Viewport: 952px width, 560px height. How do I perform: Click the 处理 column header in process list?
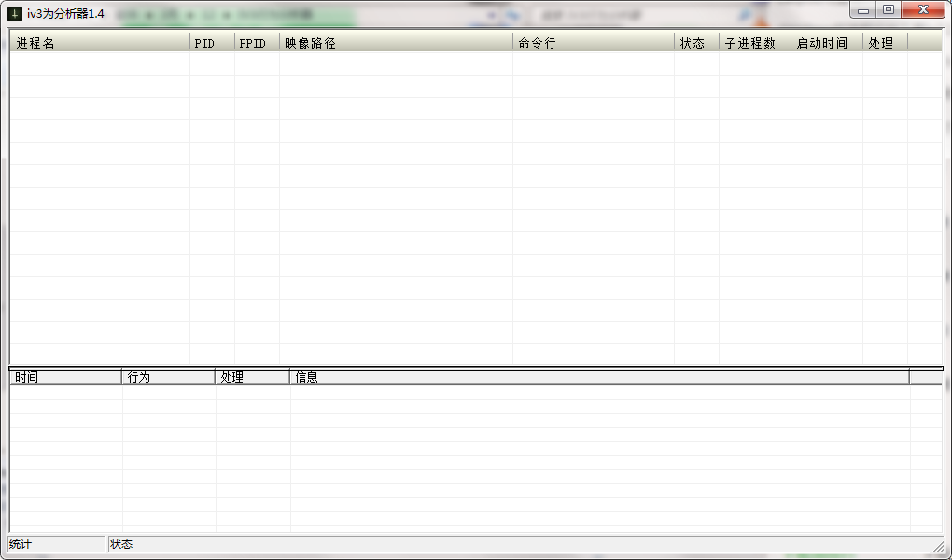[x=882, y=42]
